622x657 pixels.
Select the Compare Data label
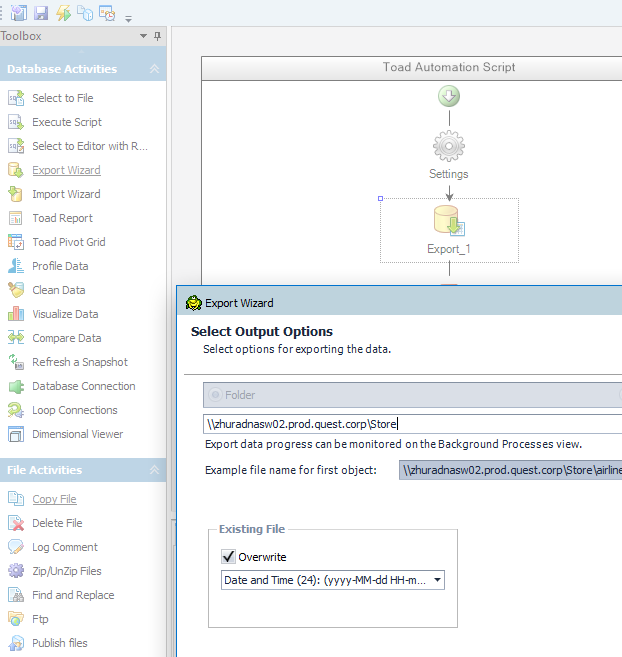click(x=67, y=338)
